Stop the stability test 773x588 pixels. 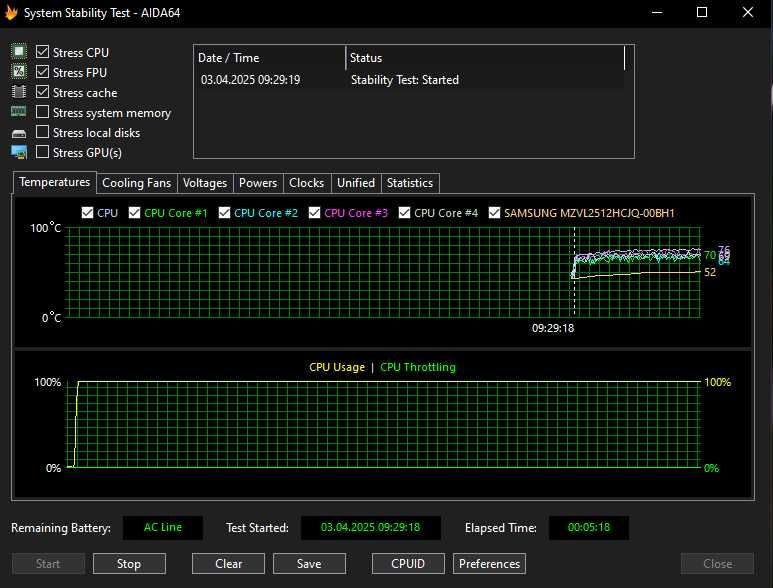click(x=129, y=564)
